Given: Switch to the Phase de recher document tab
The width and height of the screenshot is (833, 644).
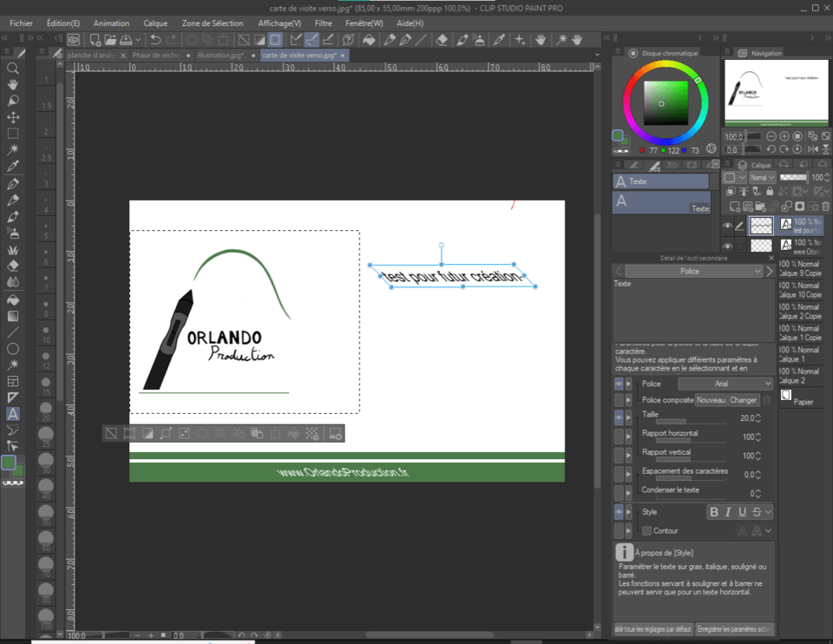Looking at the screenshot, I should 157,56.
